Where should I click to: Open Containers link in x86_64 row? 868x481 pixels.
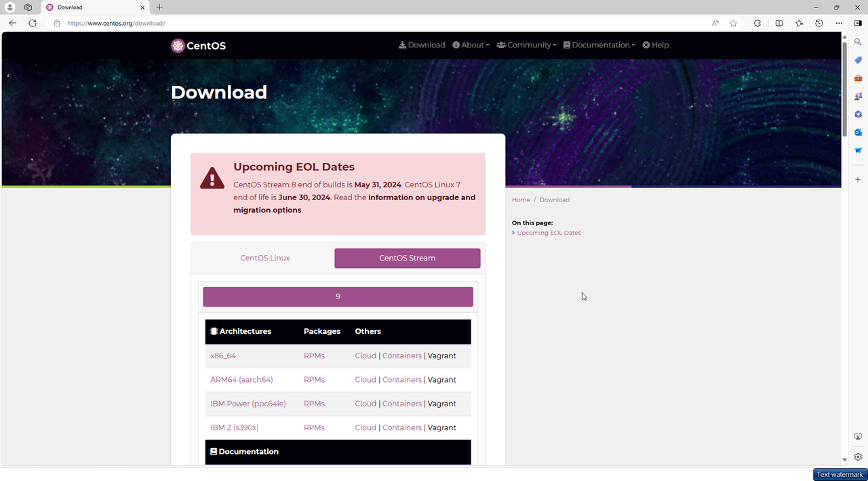pos(402,356)
